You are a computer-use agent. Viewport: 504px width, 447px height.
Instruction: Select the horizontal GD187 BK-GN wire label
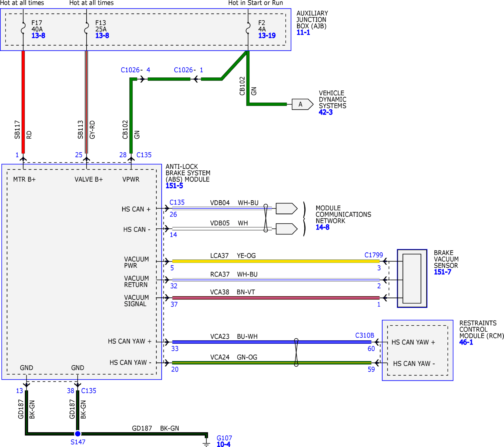(155, 428)
